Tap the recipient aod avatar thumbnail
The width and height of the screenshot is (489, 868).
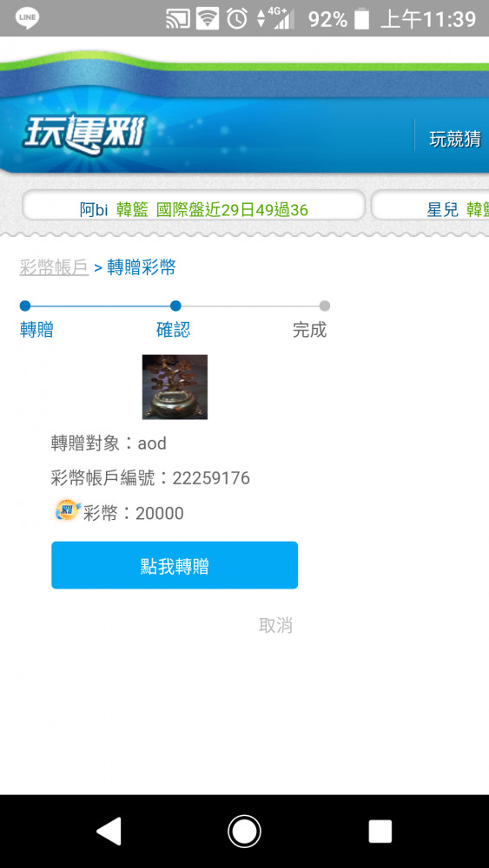(175, 387)
